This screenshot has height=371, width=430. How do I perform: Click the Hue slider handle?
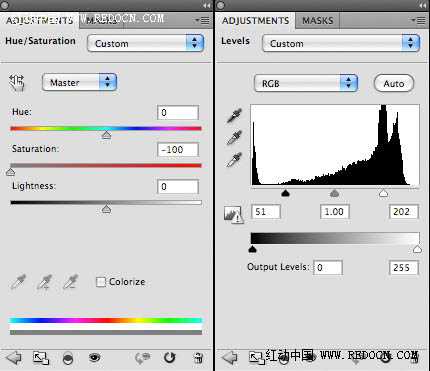pos(106,135)
